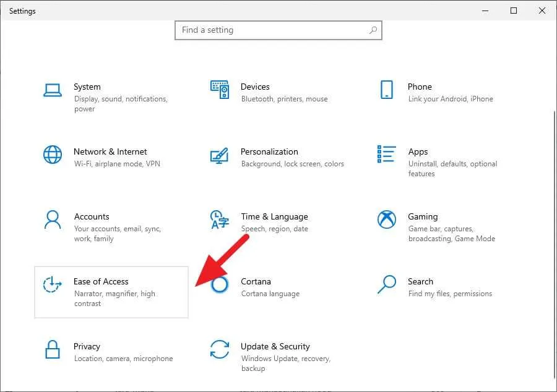Click the Accounts person icon
This screenshot has height=392, width=557.
[53, 219]
